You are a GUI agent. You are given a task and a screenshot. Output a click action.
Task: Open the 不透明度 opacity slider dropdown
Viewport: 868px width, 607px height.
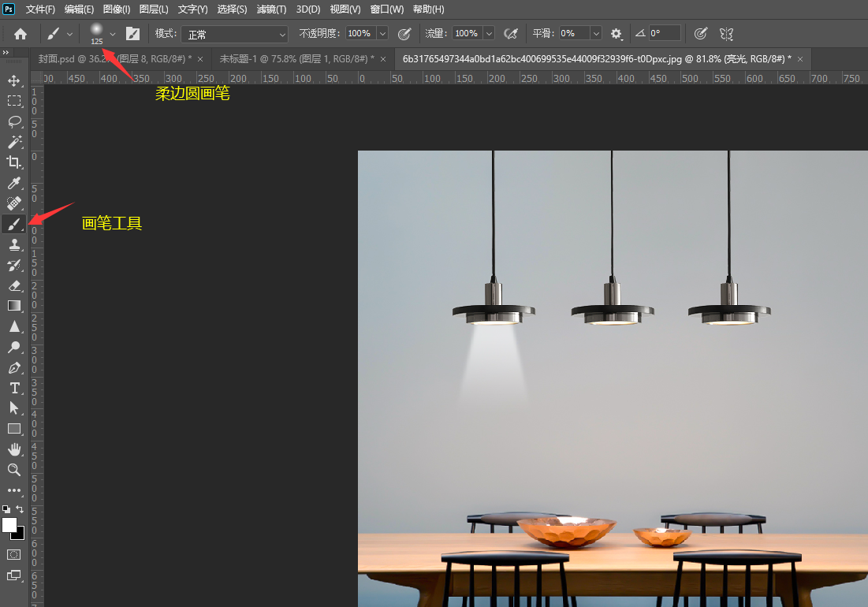pyautogui.click(x=382, y=34)
